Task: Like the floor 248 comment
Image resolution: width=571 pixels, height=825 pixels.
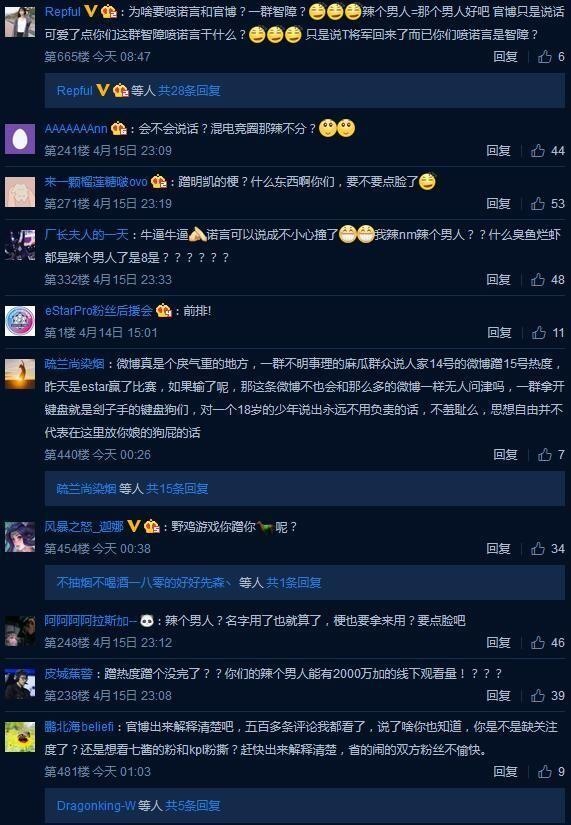Action: tap(547, 642)
